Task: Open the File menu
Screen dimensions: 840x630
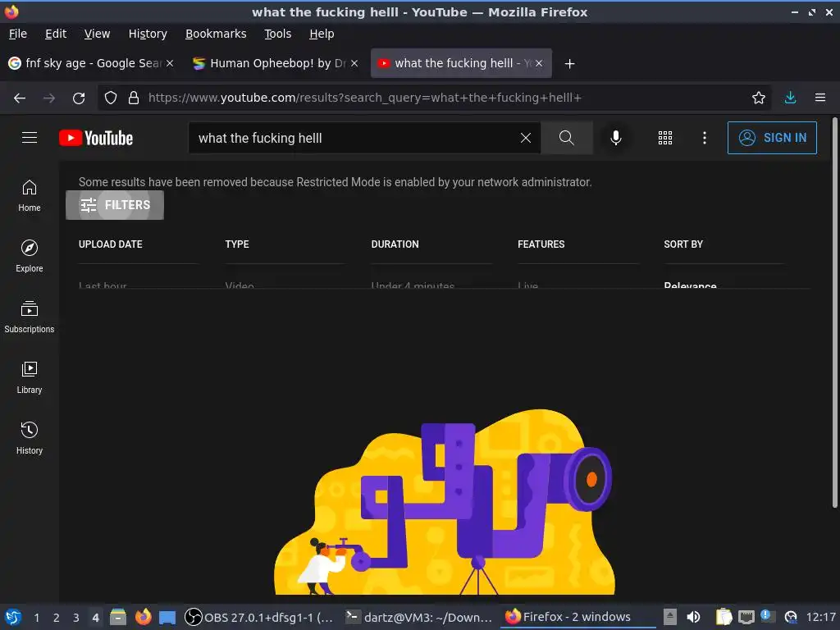Action: (18, 34)
